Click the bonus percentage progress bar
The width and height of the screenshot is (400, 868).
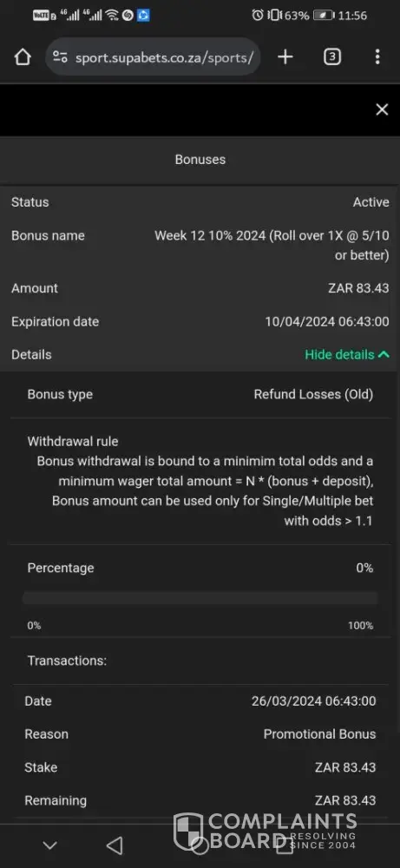click(200, 598)
